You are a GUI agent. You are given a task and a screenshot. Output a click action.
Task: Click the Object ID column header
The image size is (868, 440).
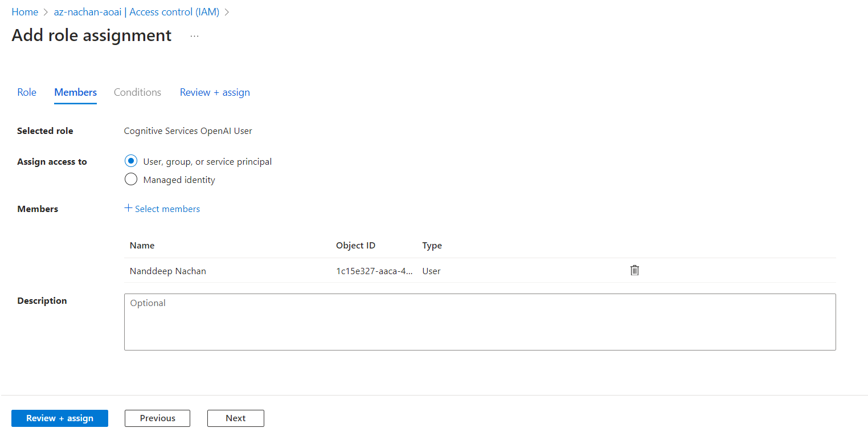355,246
